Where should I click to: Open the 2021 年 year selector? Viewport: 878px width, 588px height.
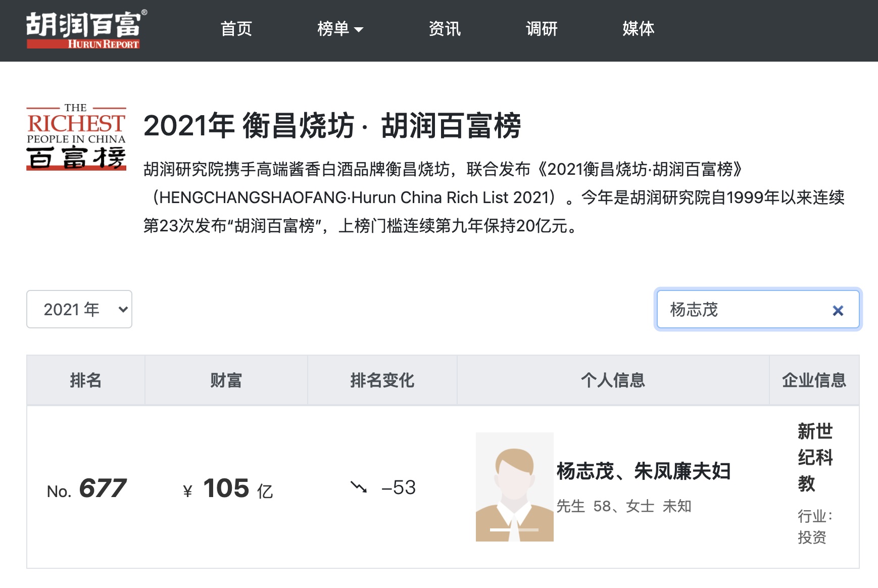click(x=79, y=309)
